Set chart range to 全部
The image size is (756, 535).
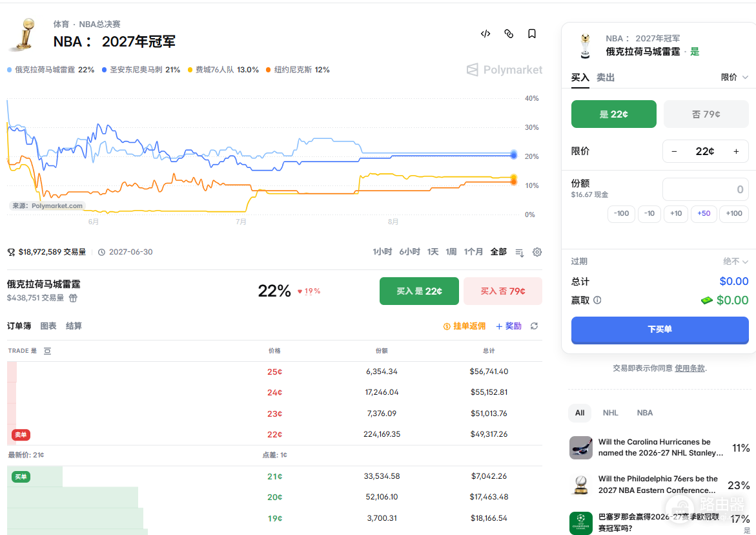click(x=498, y=252)
